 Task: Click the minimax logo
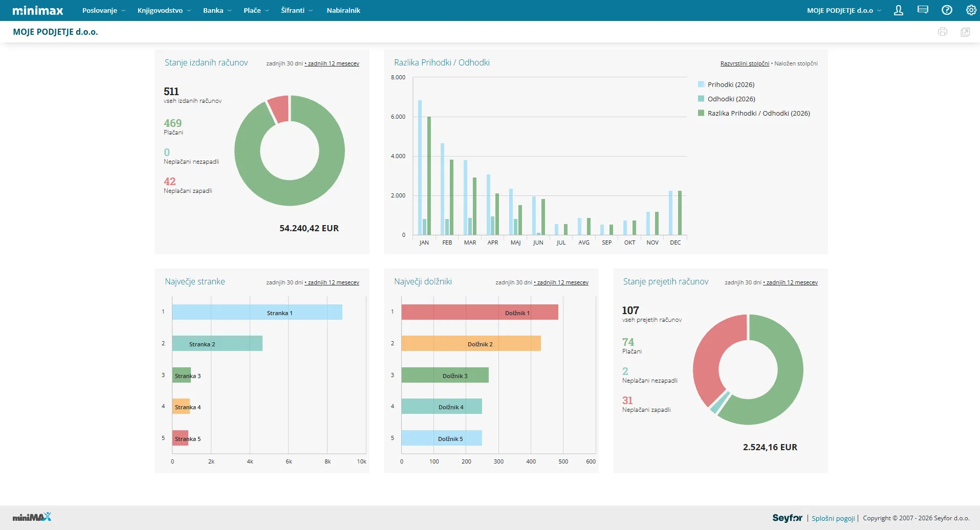(x=38, y=10)
